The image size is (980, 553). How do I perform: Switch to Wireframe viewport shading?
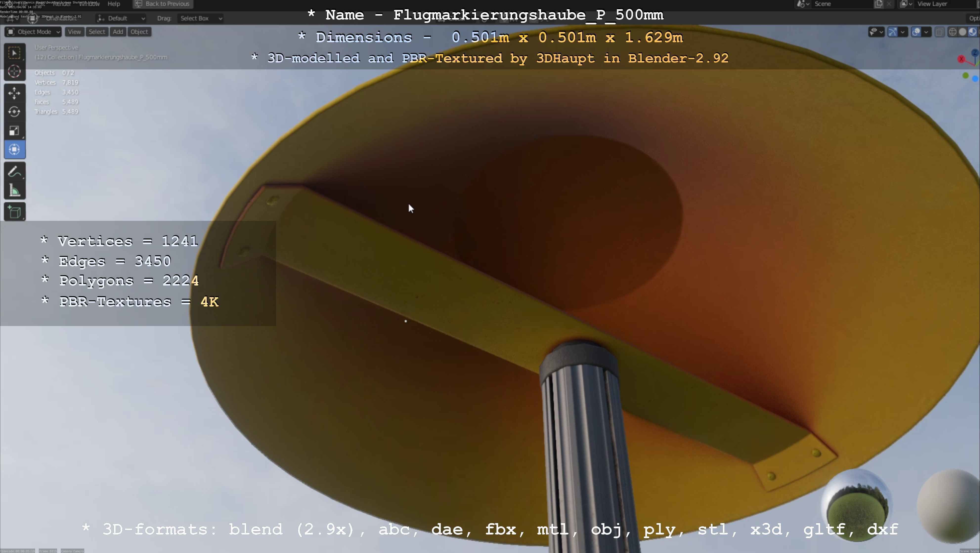coord(953,32)
